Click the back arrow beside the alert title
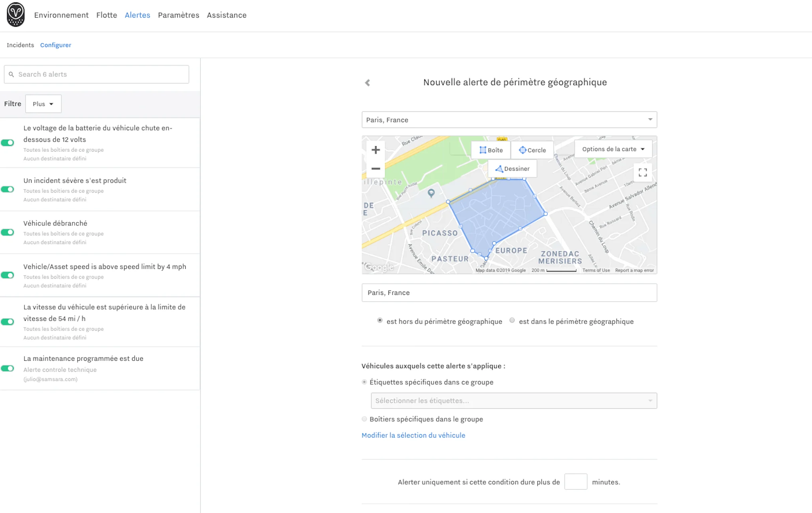 coord(367,83)
